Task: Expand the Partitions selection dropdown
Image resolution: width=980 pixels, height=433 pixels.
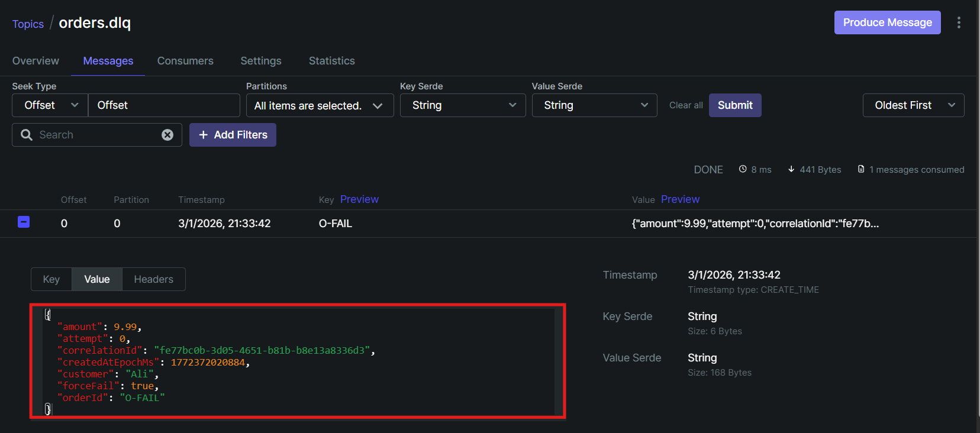Action: [x=320, y=105]
